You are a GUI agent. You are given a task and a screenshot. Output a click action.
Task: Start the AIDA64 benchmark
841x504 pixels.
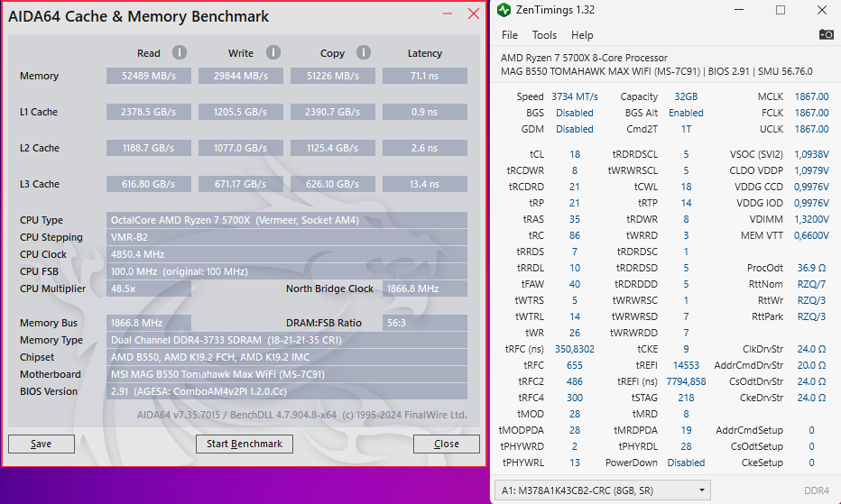point(245,444)
